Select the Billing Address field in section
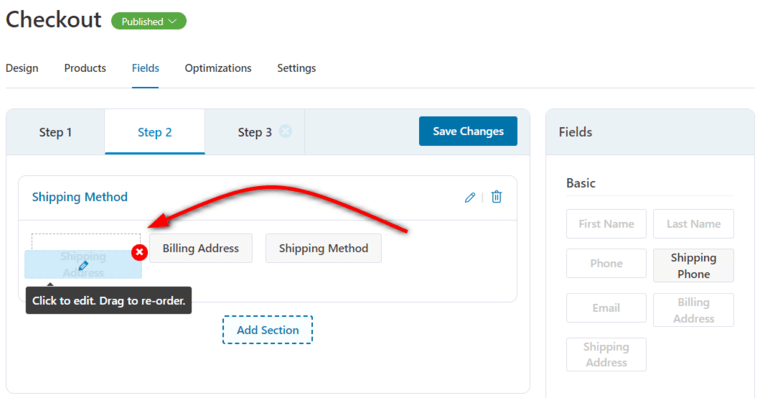This screenshot has width=760, height=398. click(x=201, y=248)
